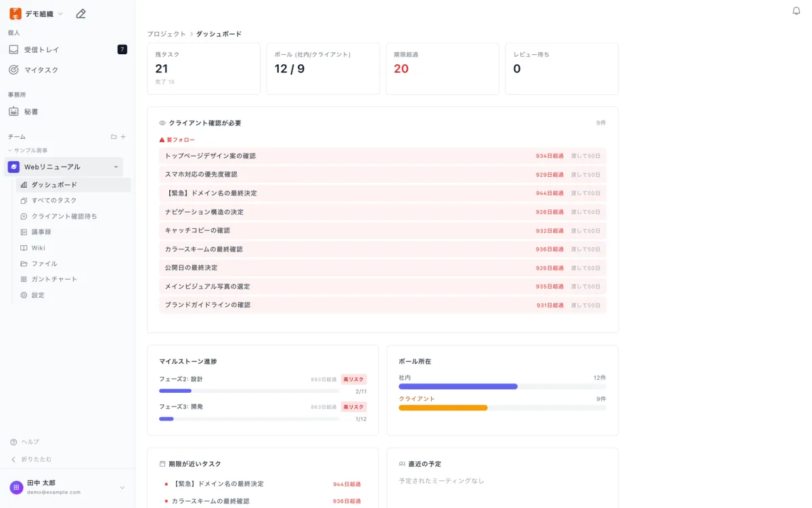Click the Wiki book icon
The width and height of the screenshot is (812, 508).
pos(24,248)
